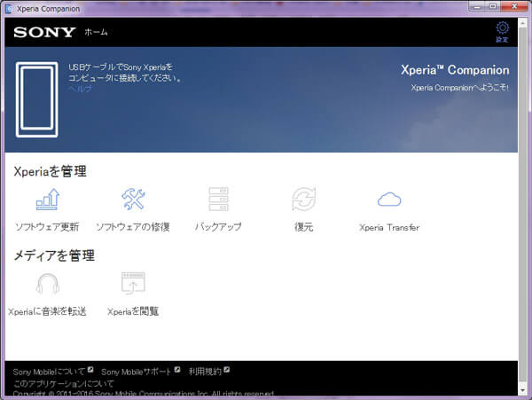Click the scrollbar down arrow

point(523,390)
